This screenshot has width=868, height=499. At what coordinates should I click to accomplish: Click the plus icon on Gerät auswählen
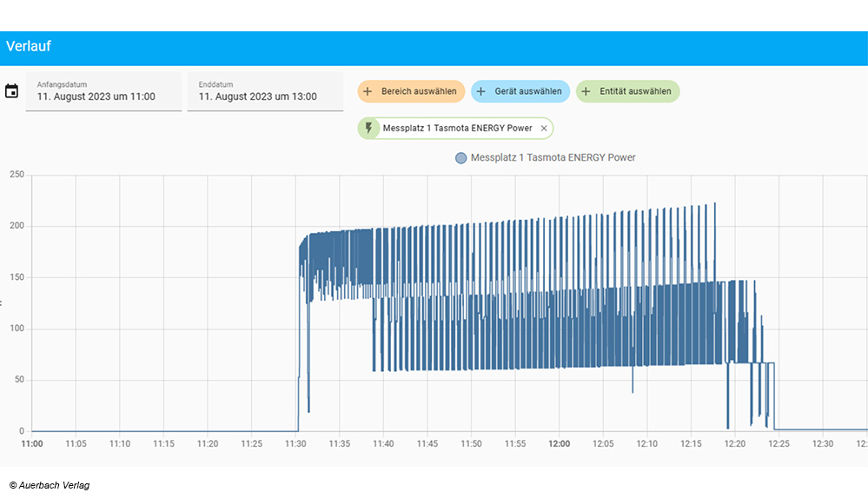point(481,91)
